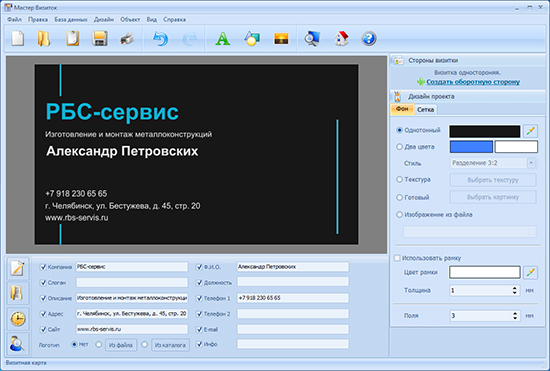The width and height of the screenshot is (550, 371).
Task: Open help with the question mark icon
Action: coord(369,39)
